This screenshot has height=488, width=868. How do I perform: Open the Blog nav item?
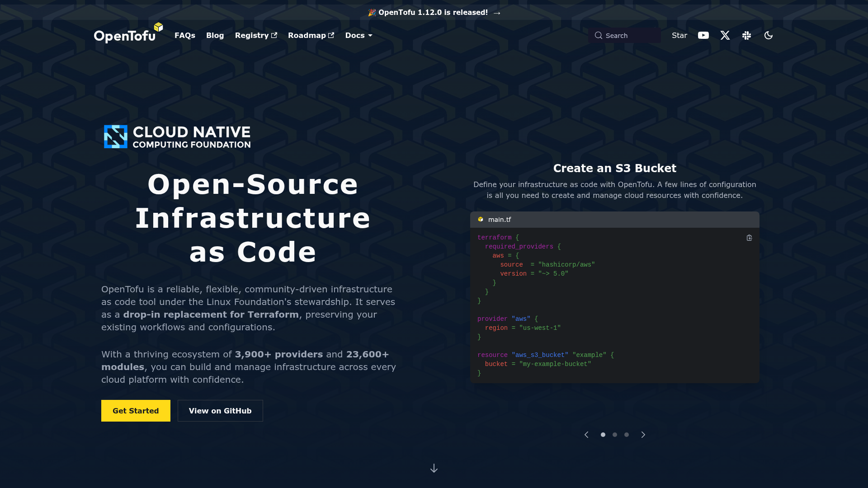click(215, 35)
